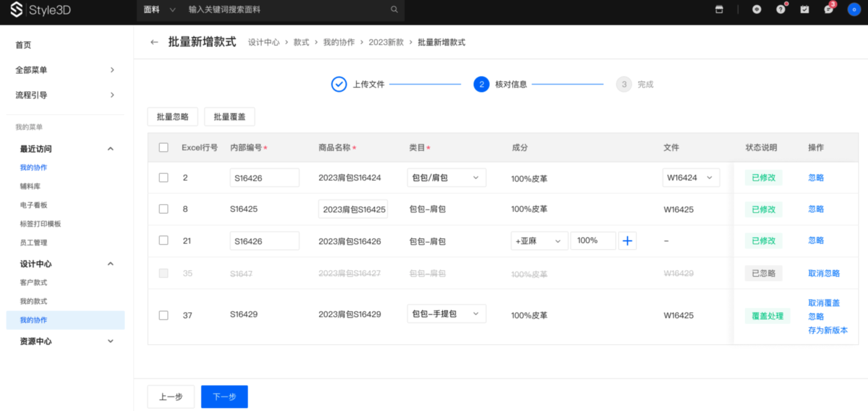The width and height of the screenshot is (868, 411).
Task: Click the back arrow beside 批量新增款式
Action: point(154,42)
